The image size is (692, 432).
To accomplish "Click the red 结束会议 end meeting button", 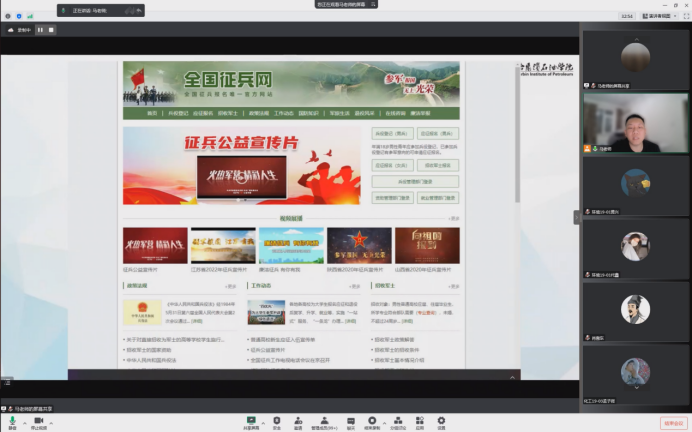I will pyautogui.click(x=673, y=423).
